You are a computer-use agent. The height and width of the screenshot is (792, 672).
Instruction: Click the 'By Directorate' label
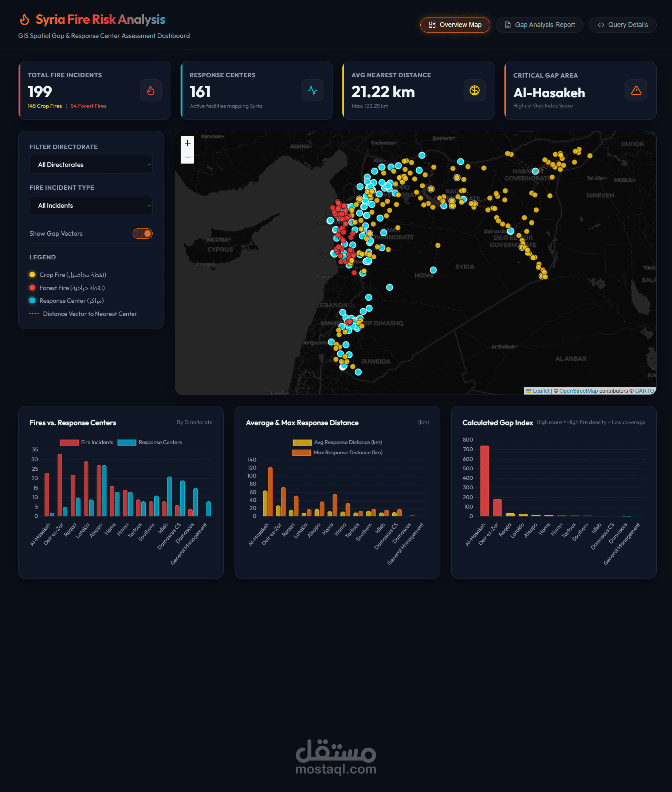pos(194,422)
